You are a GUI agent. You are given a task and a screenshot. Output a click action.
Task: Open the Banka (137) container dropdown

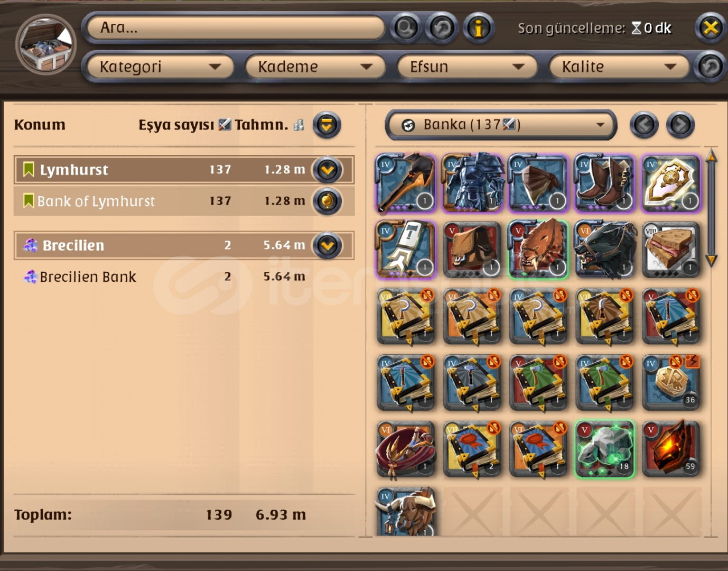point(501,125)
